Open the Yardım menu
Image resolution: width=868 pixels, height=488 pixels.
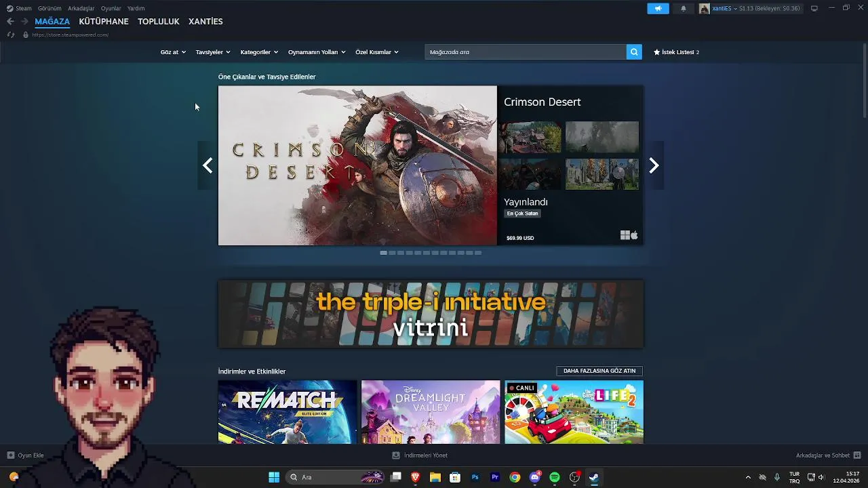click(136, 8)
